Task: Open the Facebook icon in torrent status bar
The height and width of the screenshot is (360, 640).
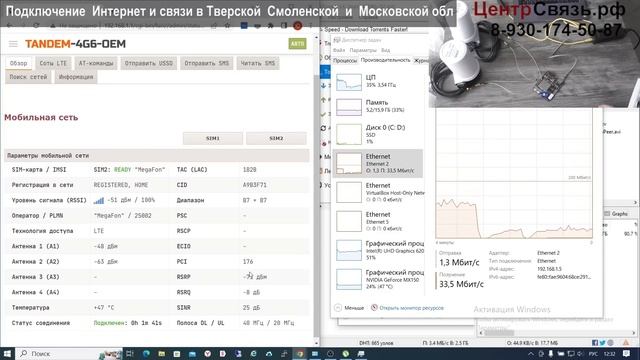Action: coord(595,343)
